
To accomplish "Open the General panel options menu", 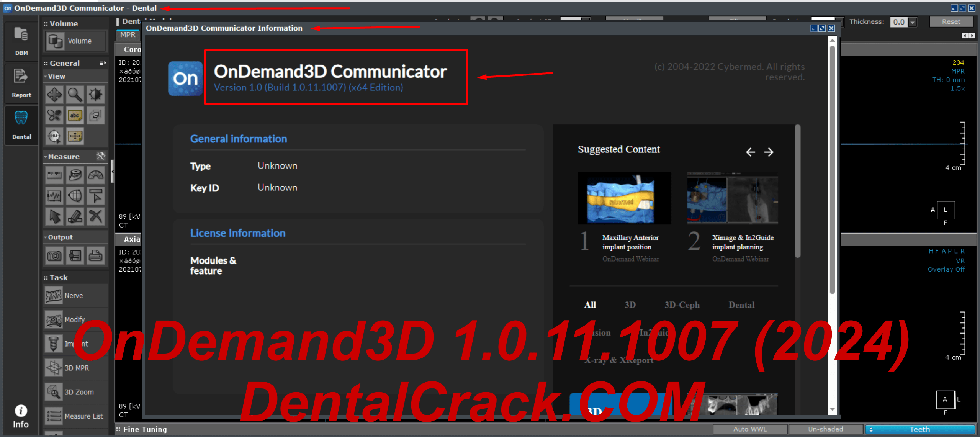I will (x=102, y=63).
